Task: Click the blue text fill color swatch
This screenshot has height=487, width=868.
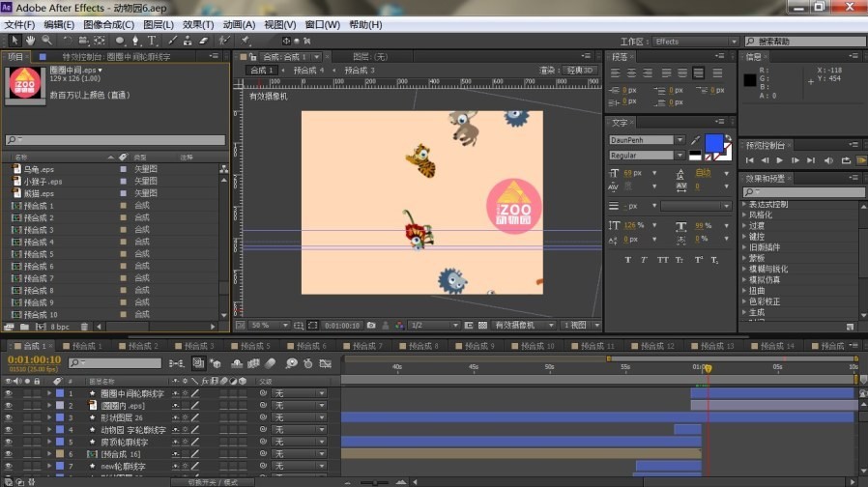Action: click(x=712, y=142)
